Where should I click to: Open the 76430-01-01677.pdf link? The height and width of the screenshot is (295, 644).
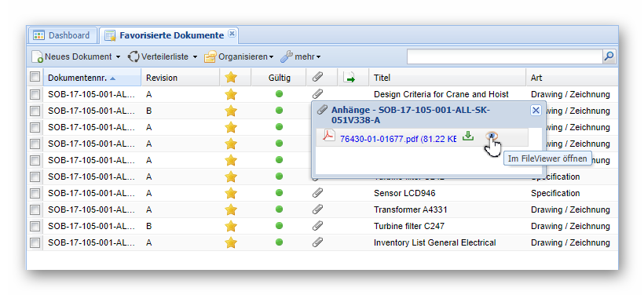pyautogui.click(x=398, y=139)
